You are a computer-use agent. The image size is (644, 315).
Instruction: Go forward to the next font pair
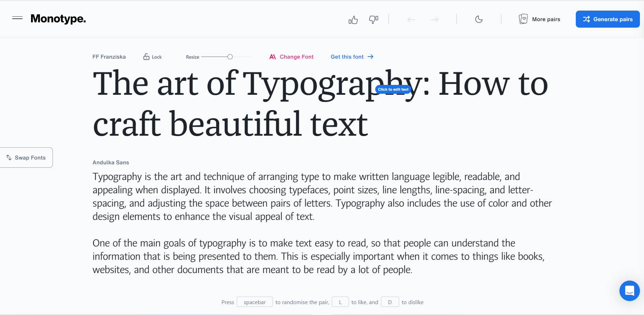[x=434, y=19]
